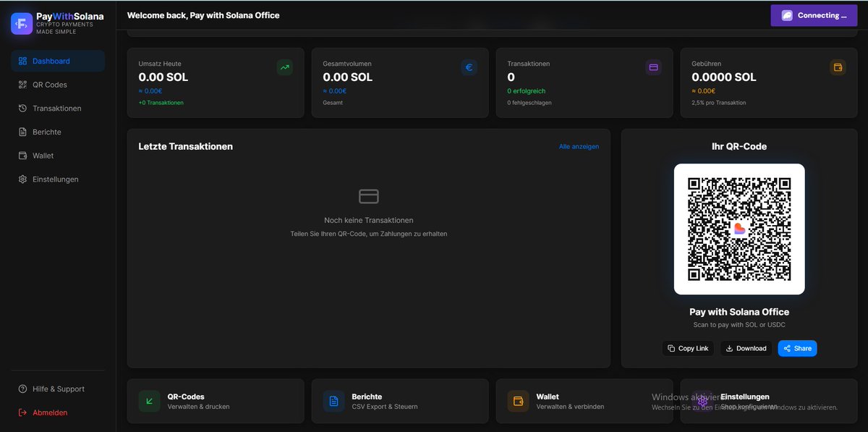Open the QR Codes sidebar section
The image size is (868, 432).
(x=58, y=85)
